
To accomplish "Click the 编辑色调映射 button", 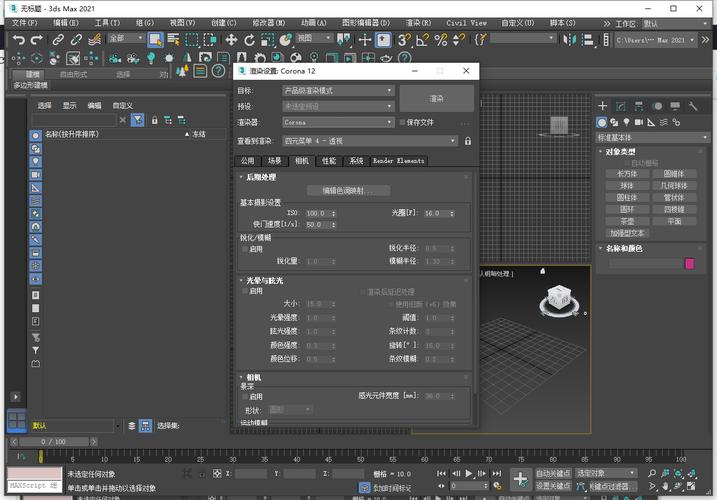I will point(348,191).
